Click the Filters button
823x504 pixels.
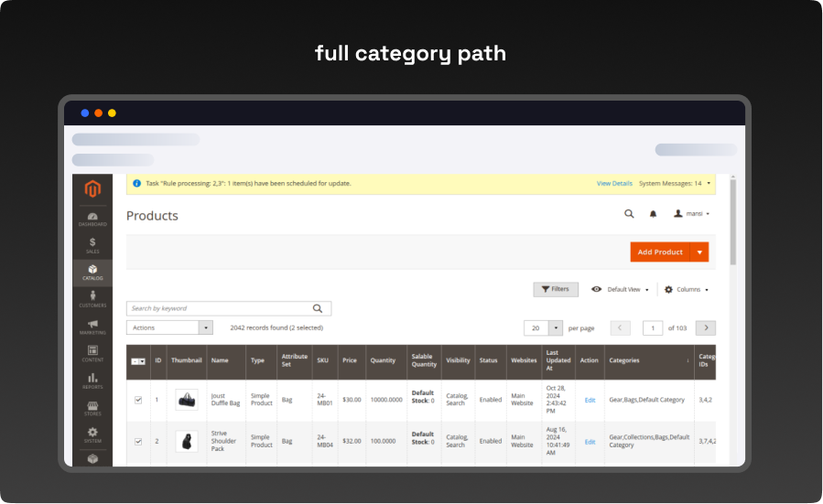[x=556, y=289]
